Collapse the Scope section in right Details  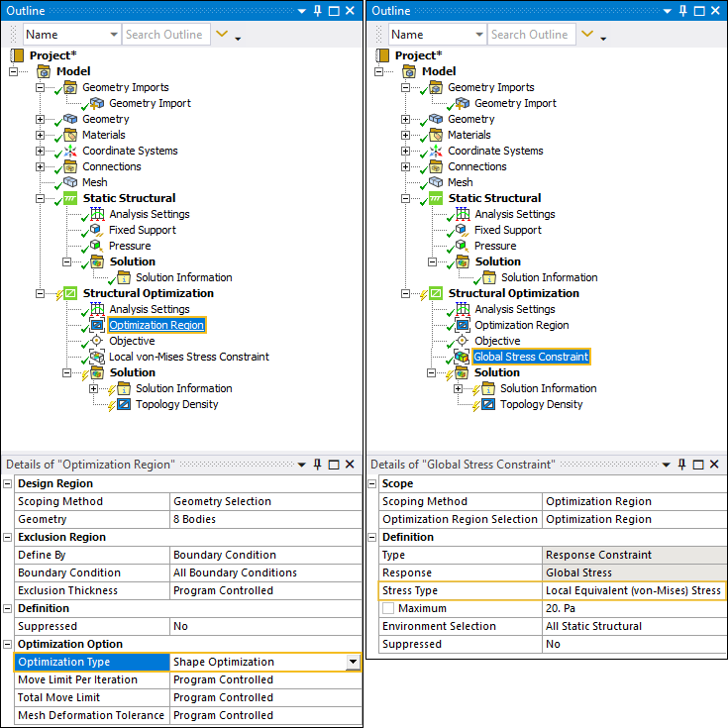click(x=371, y=483)
